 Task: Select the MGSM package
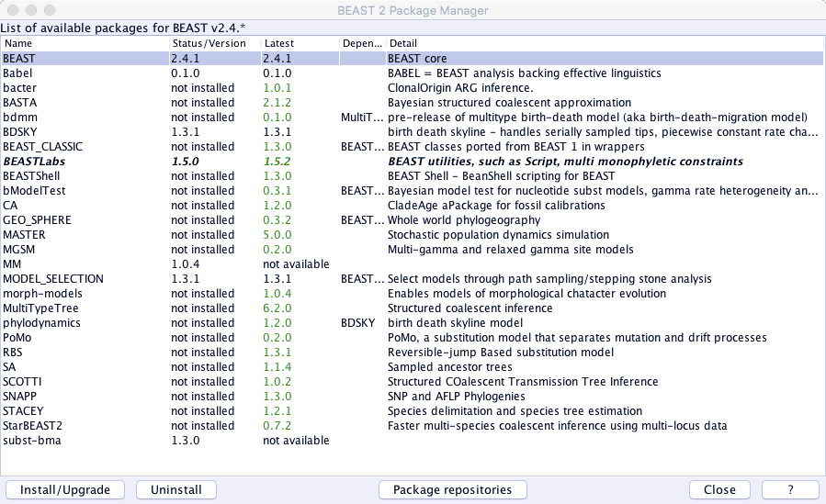(x=413, y=250)
